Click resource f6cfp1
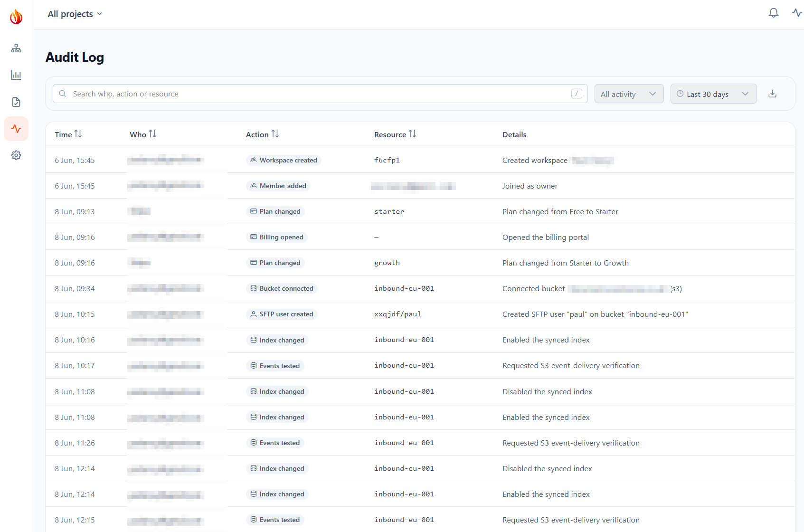Viewport: 804px width, 532px height. point(387,160)
